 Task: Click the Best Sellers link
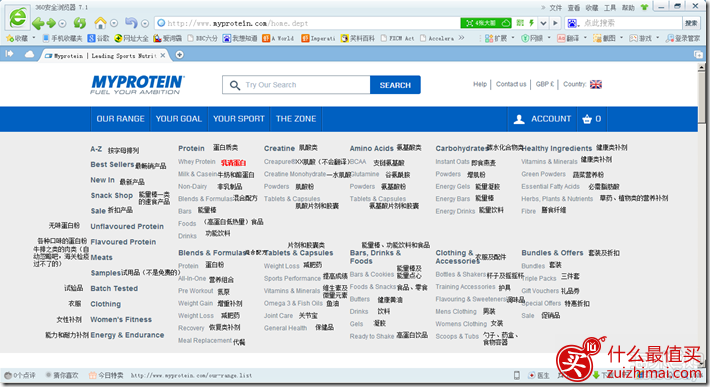(112, 164)
